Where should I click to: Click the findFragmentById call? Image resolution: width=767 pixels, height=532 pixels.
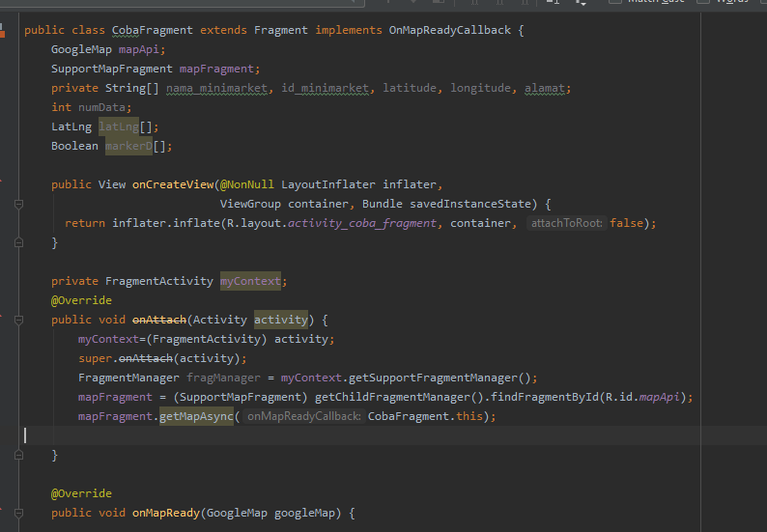click(x=545, y=397)
